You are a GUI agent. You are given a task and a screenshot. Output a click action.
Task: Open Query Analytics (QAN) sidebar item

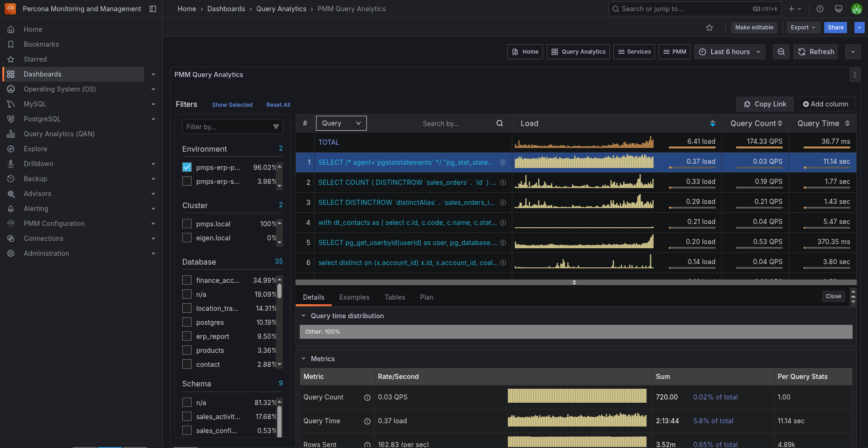[x=59, y=134]
